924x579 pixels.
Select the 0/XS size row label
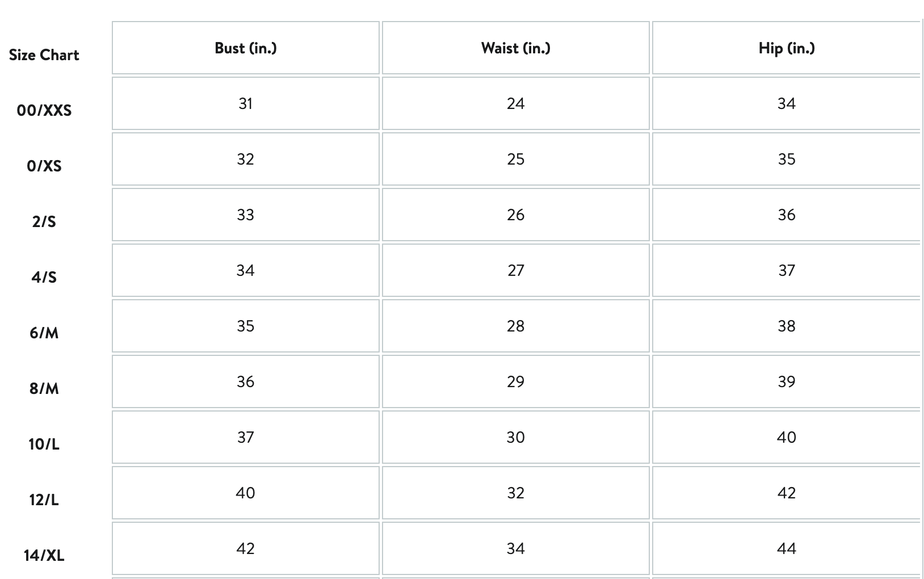point(44,166)
